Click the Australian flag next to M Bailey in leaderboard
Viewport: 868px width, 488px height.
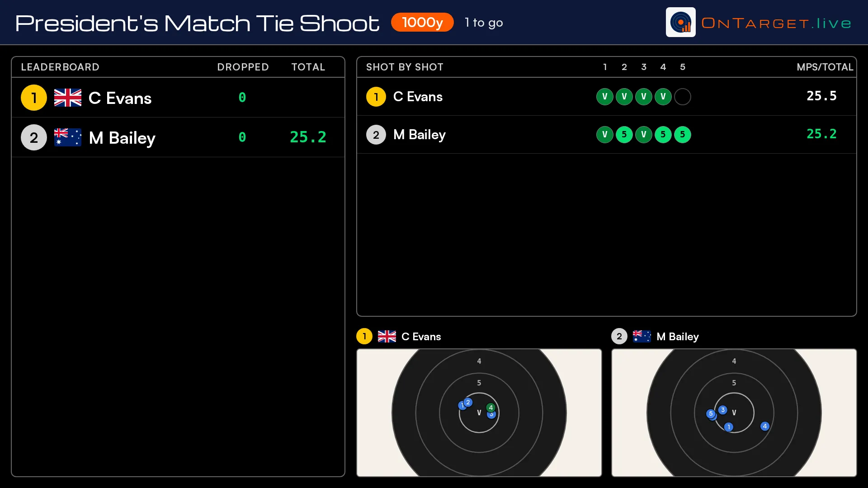point(68,137)
